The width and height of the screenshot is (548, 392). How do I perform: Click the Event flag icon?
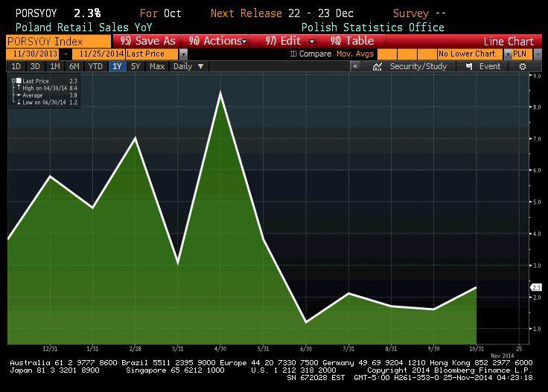468,66
